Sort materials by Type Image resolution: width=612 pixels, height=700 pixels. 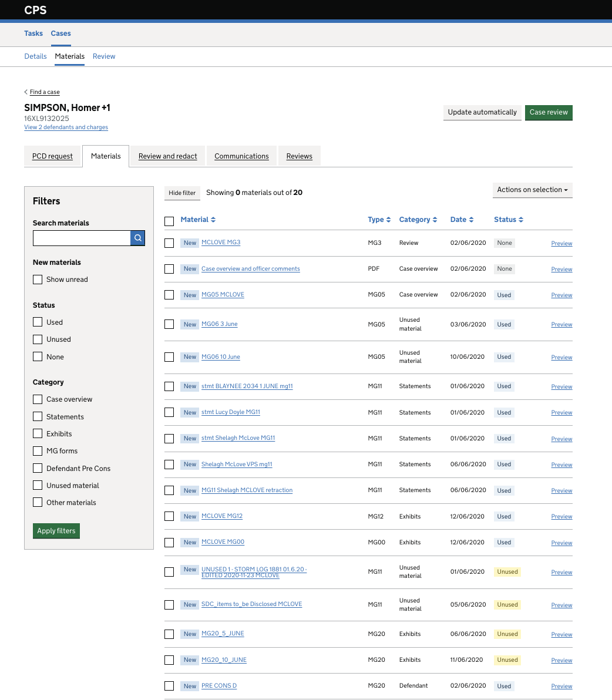tap(378, 219)
